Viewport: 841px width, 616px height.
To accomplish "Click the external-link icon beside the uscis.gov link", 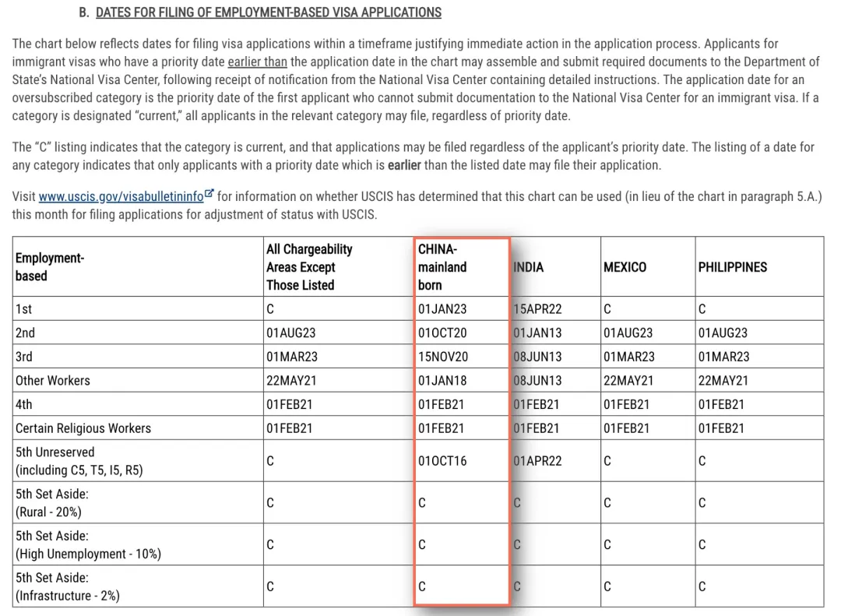I will pos(209,194).
